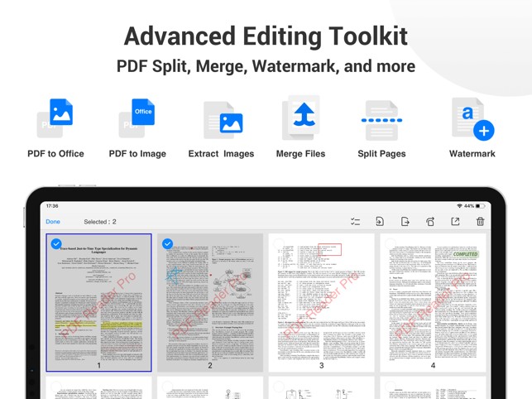Open the Merge Files tool icon
Viewport: 532px width, 399px height.
click(x=300, y=118)
